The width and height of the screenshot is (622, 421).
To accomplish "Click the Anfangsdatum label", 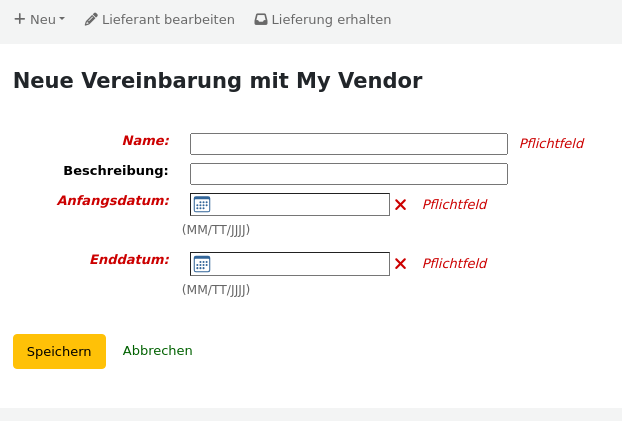I will [113, 201].
